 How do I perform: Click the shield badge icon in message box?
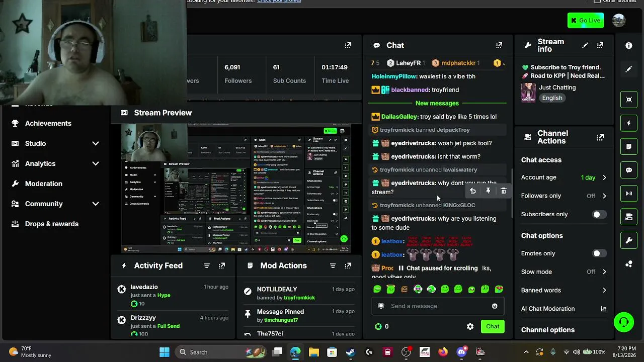pos(381,306)
